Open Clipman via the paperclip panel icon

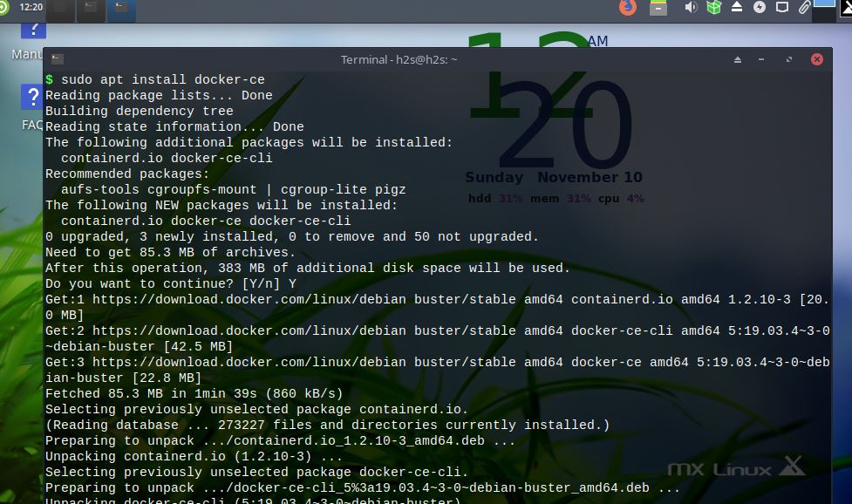[x=803, y=9]
